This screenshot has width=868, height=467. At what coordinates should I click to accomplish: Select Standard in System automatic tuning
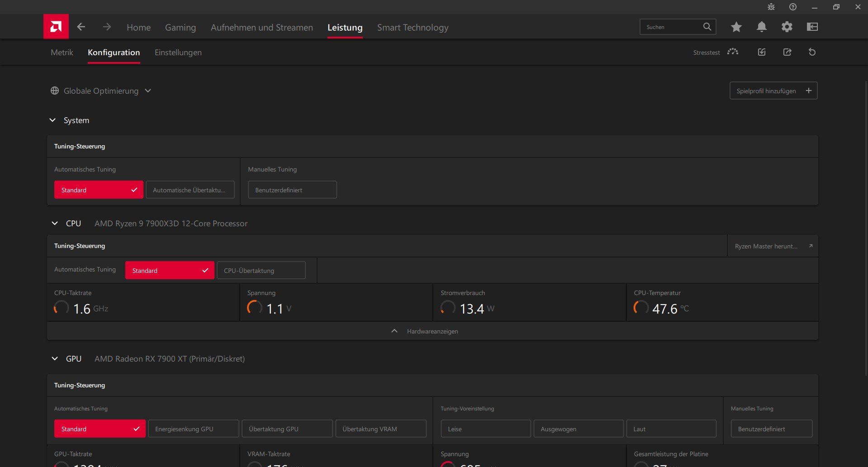pos(99,190)
